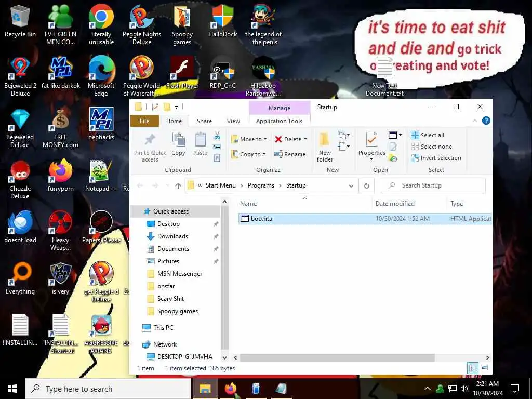
Task: Click the Cut scissors icon in ribbon
Action: (x=217, y=136)
